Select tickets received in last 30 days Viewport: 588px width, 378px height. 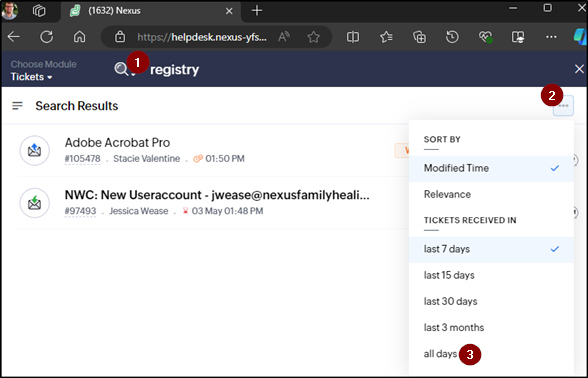click(491, 302)
